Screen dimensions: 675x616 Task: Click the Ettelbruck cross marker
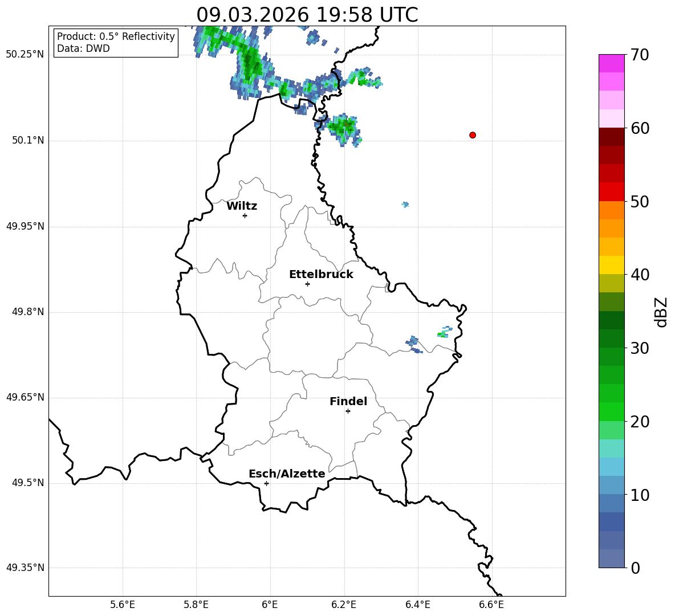(x=307, y=284)
